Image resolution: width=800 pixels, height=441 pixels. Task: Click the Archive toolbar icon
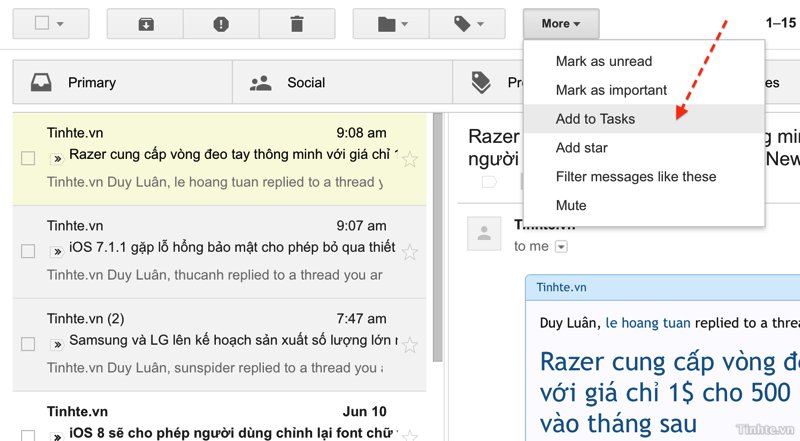pyautogui.click(x=146, y=24)
